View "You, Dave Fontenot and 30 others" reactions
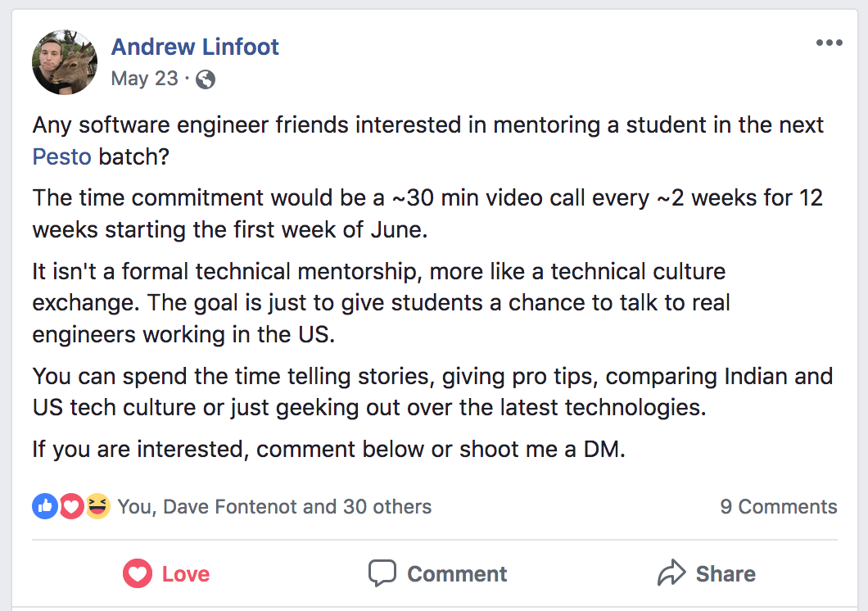868x611 pixels. 274,507
